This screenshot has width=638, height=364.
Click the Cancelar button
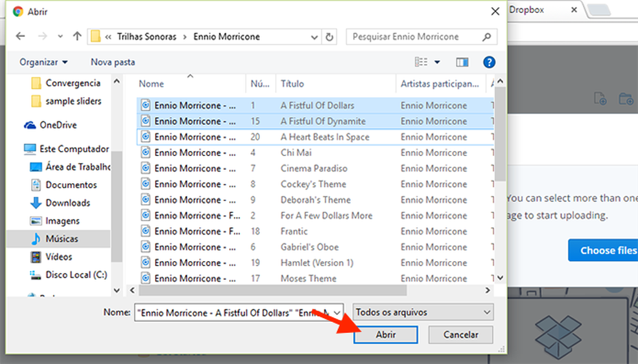tap(460, 335)
